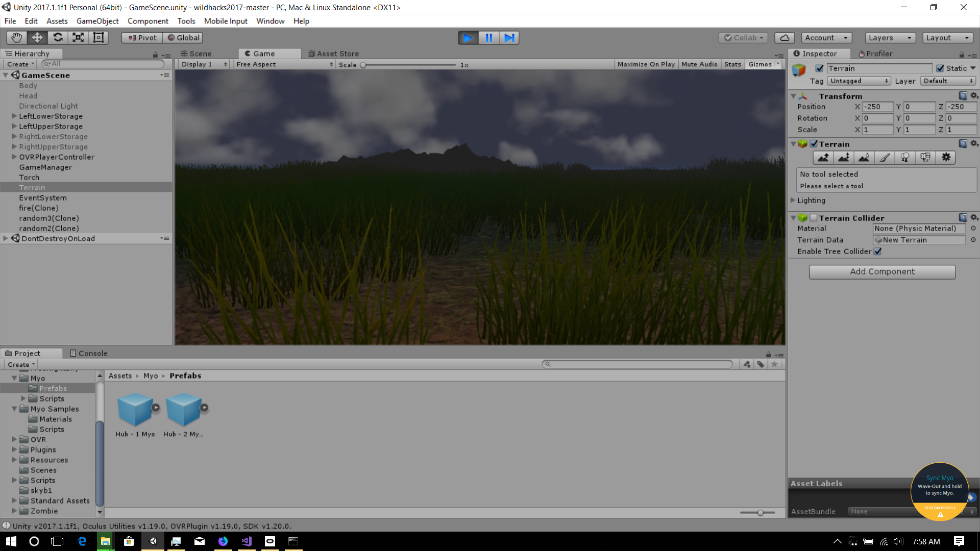Click the Raise/Lower Terrain tool

pos(823,158)
